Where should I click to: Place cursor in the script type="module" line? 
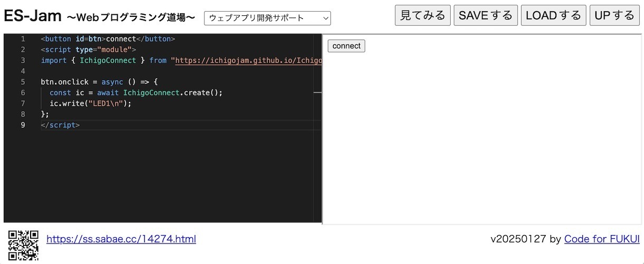89,50
